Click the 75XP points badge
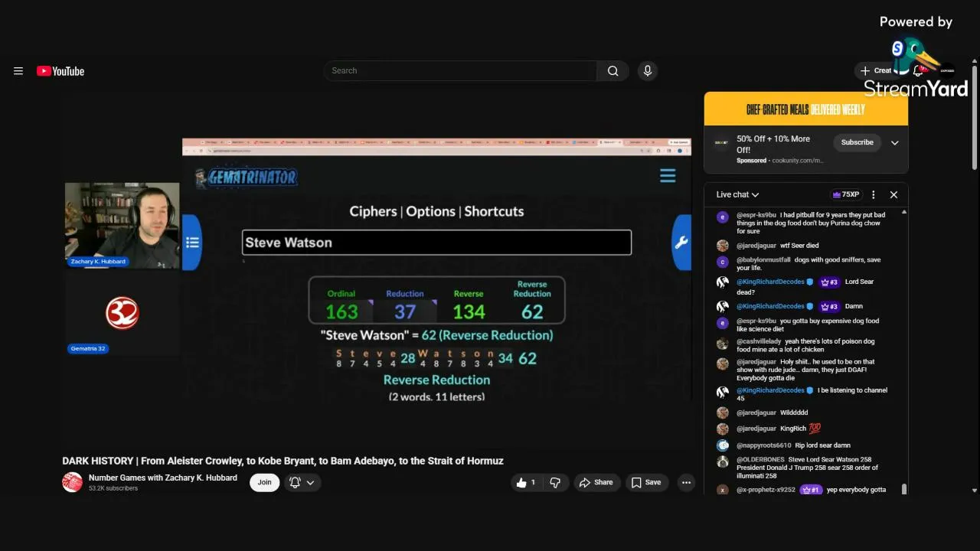980x551 pixels. click(x=845, y=194)
